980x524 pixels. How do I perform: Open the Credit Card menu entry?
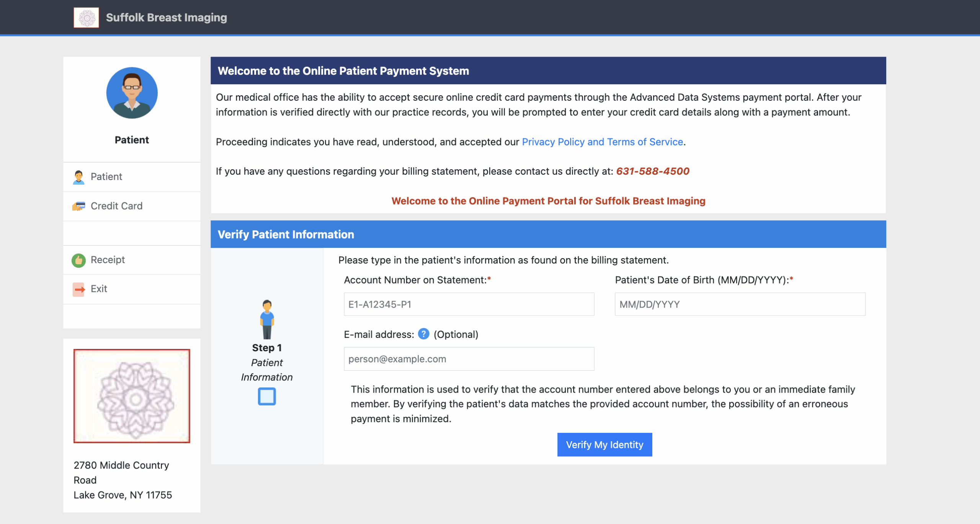coord(116,206)
